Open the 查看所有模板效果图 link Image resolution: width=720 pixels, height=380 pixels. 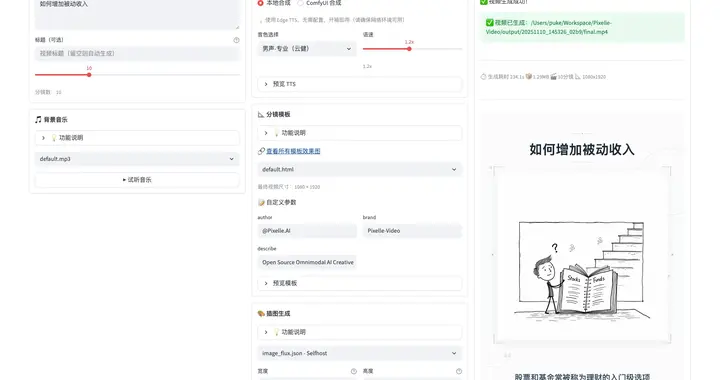point(293,151)
